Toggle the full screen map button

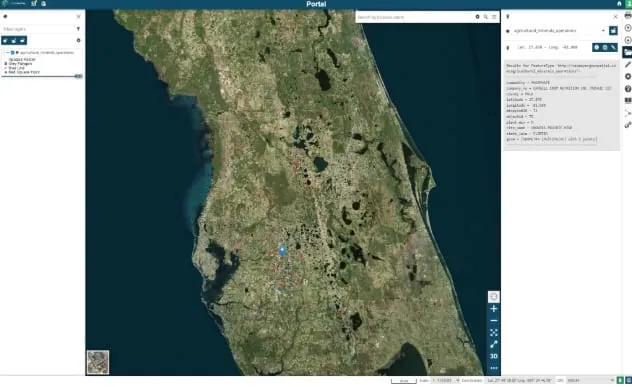tap(493, 297)
